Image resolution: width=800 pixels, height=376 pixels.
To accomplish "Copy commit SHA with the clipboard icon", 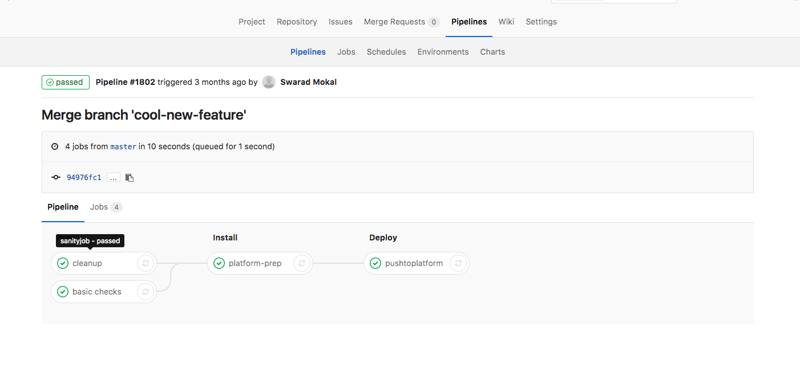I will pyautogui.click(x=130, y=178).
